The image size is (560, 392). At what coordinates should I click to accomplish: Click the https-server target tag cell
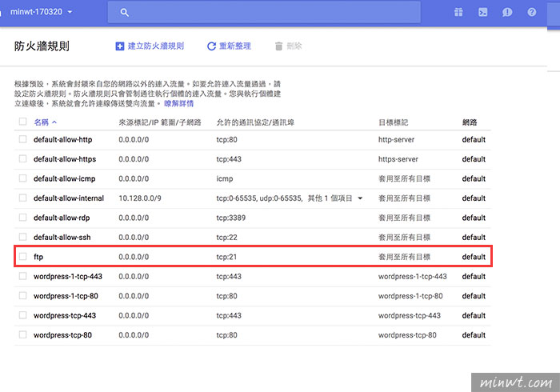tap(398, 159)
